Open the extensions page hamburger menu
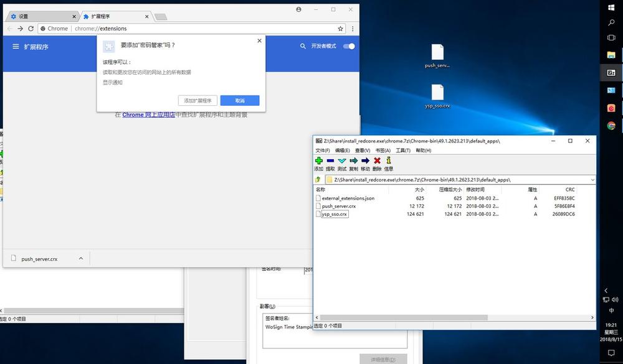 coord(16,47)
